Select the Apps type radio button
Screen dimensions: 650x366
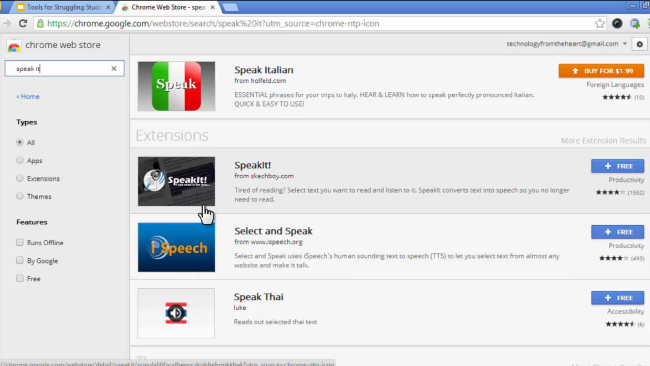pos(19,160)
